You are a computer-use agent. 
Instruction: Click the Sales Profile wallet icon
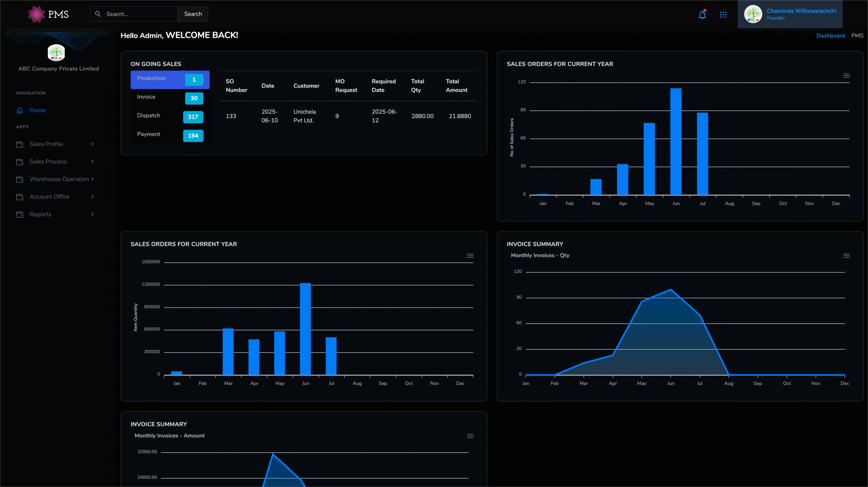click(20, 144)
